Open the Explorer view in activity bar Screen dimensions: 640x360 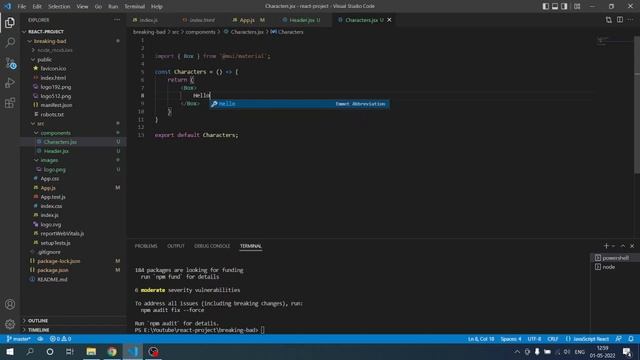tap(10, 22)
